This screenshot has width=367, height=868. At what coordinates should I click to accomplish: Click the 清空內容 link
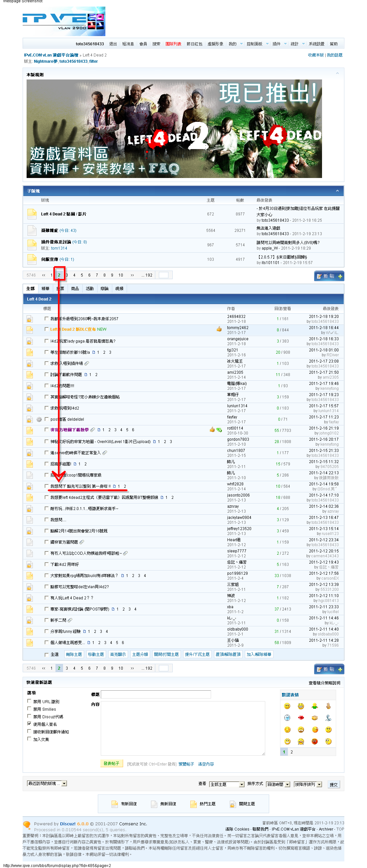tap(206, 764)
